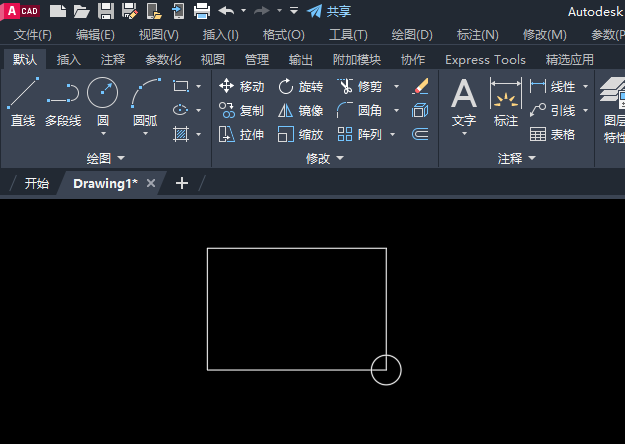Screen dimensions: 625x444
Task: Add a new drawing tab
Action: click(x=182, y=183)
